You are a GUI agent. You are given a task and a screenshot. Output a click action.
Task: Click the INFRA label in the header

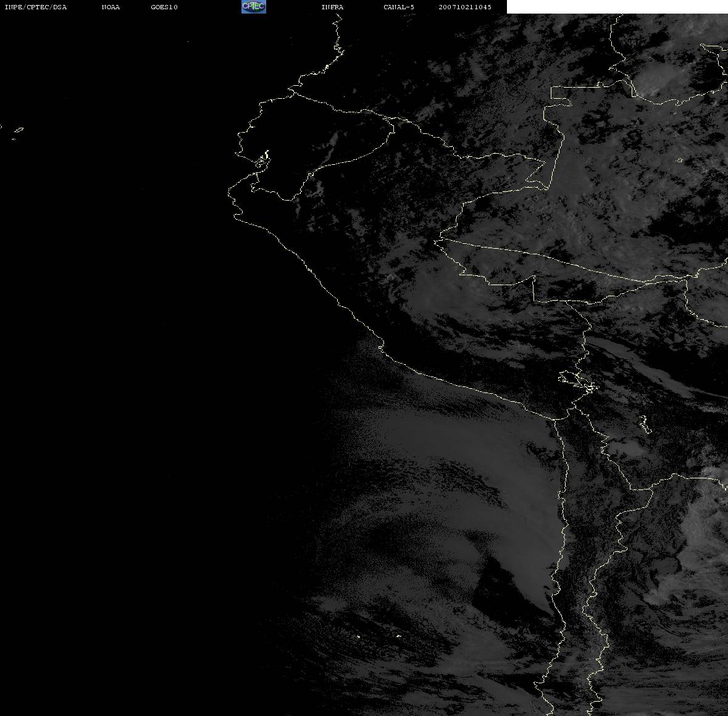[x=332, y=7]
